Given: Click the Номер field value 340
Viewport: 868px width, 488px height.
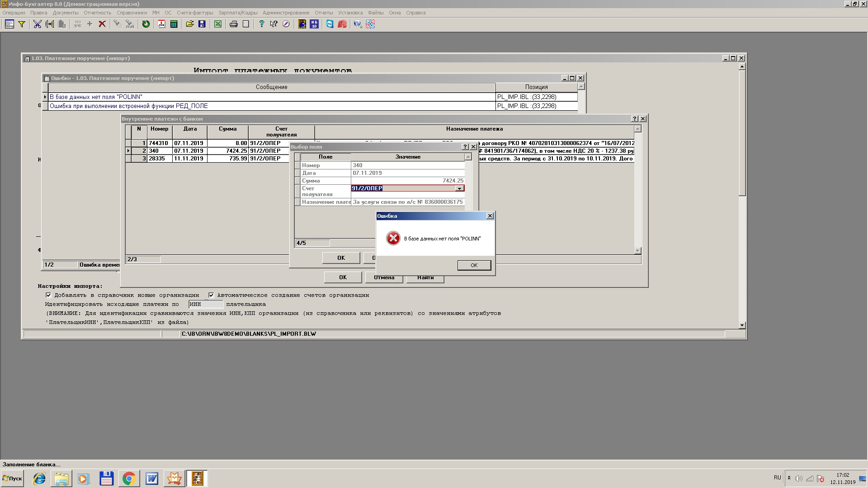Looking at the screenshot, I should point(408,165).
